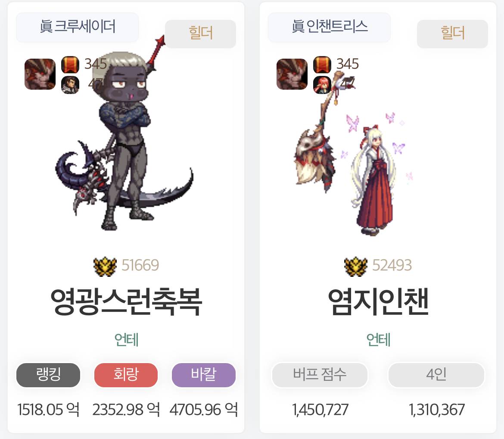Toggle the 버프 점수 pill button
Screen dimensions: 504x439
pos(320,375)
